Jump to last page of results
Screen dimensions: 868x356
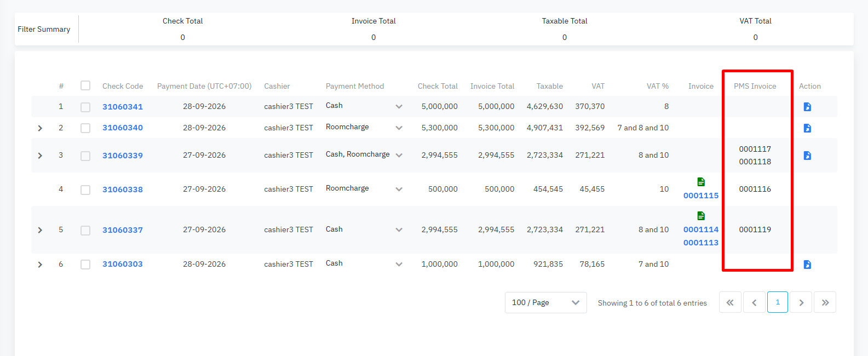click(825, 302)
